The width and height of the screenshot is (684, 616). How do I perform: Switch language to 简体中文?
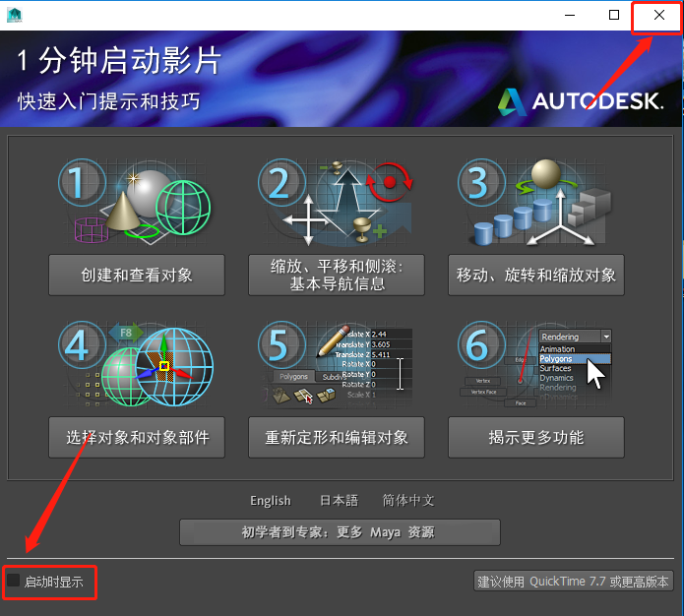coord(408,501)
